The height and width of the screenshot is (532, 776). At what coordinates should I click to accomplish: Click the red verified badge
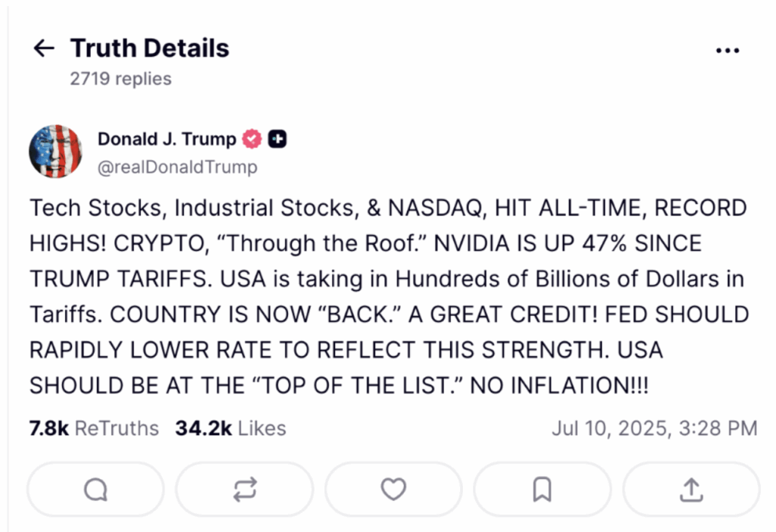[x=252, y=139]
